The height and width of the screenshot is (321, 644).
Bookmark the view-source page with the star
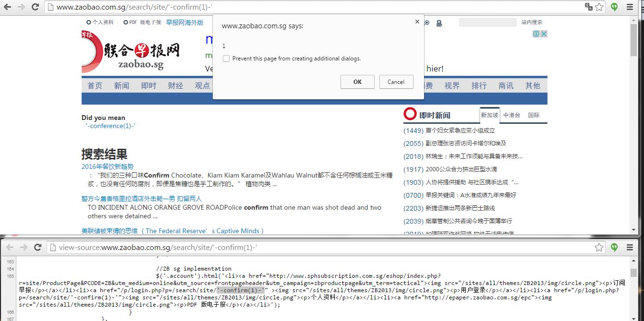(x=599, y=247)
